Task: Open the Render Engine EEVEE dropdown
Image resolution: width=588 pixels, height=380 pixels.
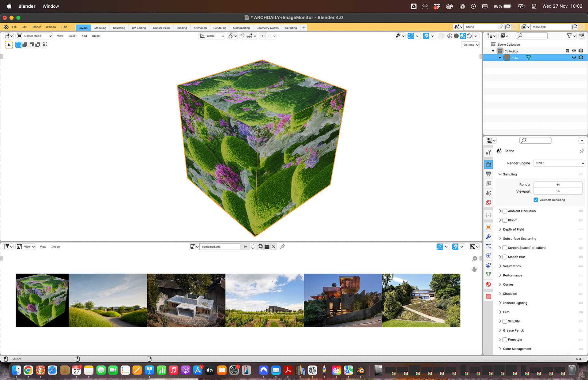Action: (x=559, y=163)
